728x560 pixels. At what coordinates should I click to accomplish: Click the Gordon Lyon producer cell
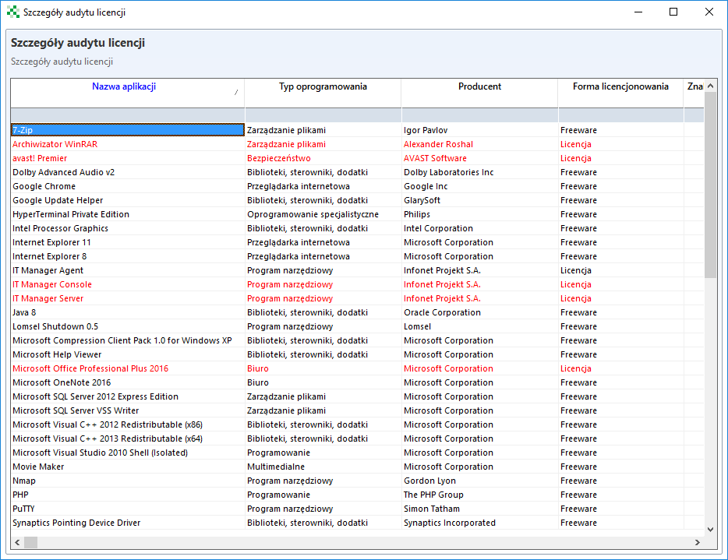479,481
